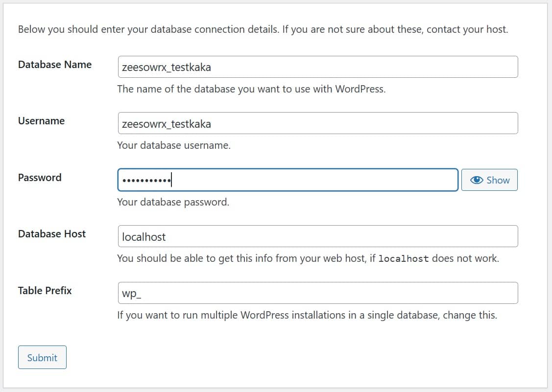The width and height of the screenshot is (552, 392).
Task: Click the monospace 'localhost' word in the host hint
Action: click(x=404, y=258)
